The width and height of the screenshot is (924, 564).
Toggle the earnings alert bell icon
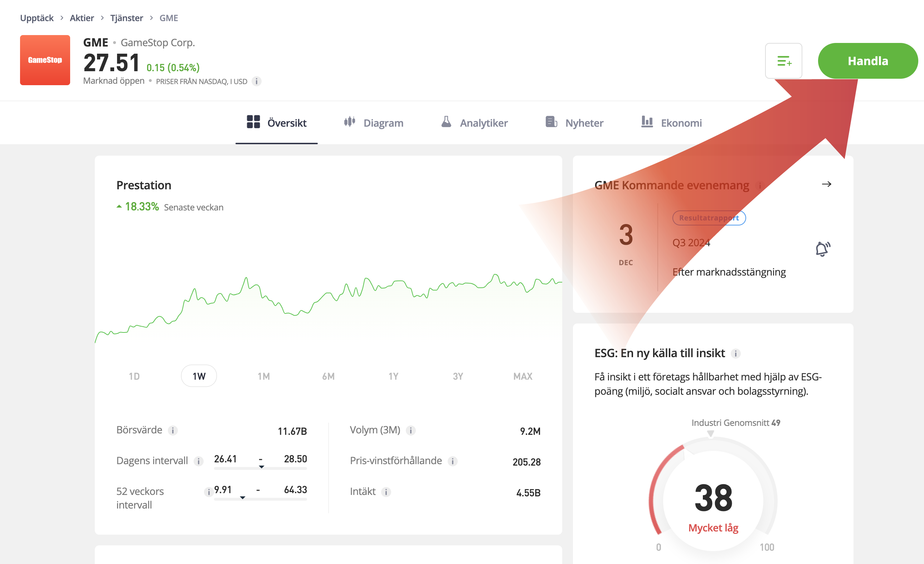tap(822, 249)
